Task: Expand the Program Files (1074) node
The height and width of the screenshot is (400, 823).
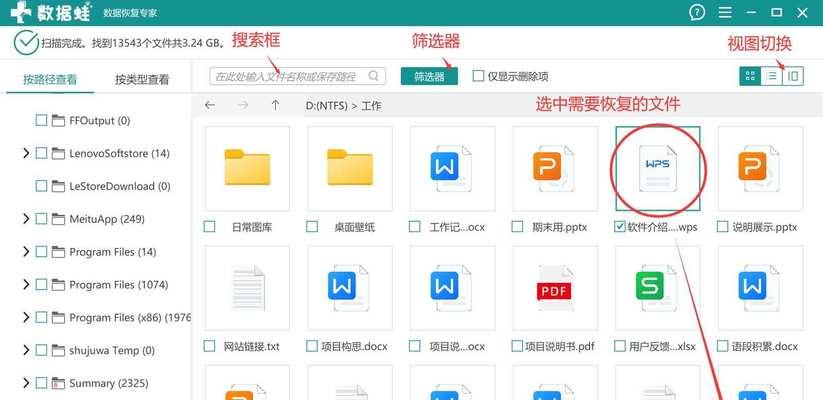Action: 25,285
